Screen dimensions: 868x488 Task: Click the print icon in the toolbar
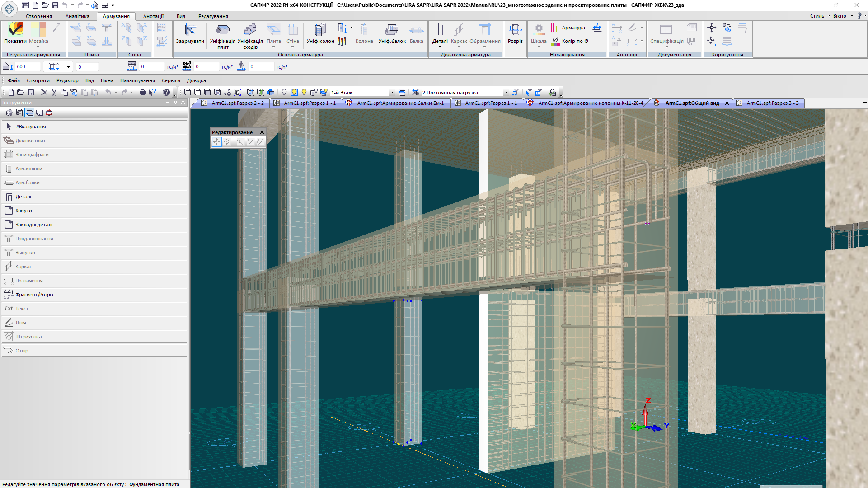click(143, 92)
